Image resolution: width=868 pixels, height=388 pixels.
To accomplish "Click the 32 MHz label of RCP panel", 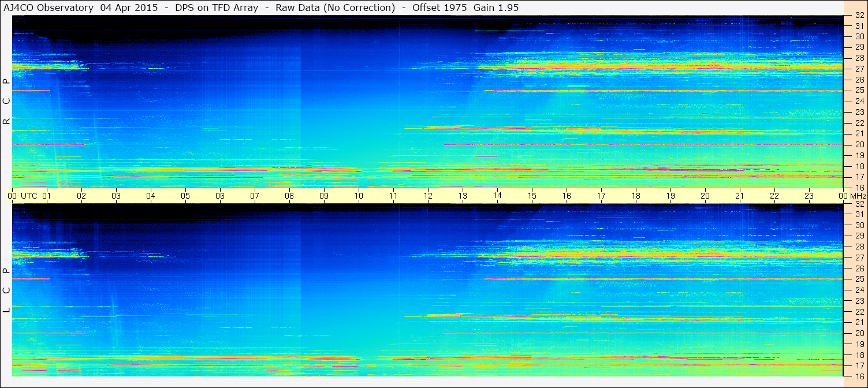I will point(859,16).
